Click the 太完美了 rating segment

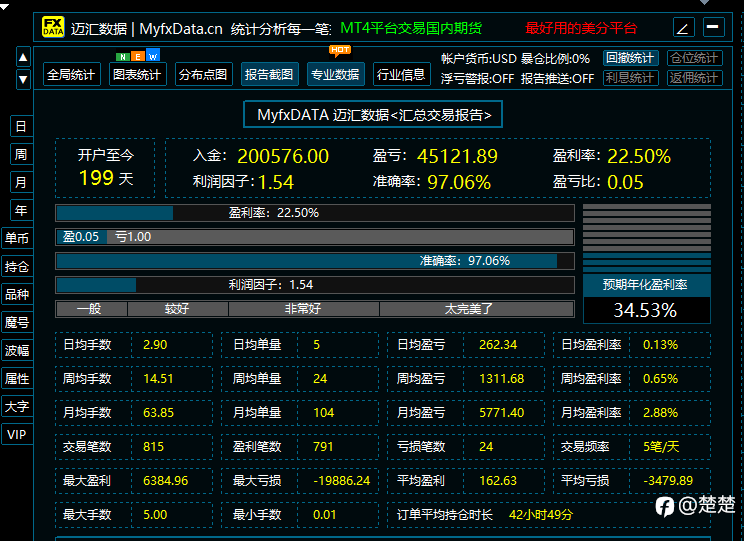(x=477, y=309)
